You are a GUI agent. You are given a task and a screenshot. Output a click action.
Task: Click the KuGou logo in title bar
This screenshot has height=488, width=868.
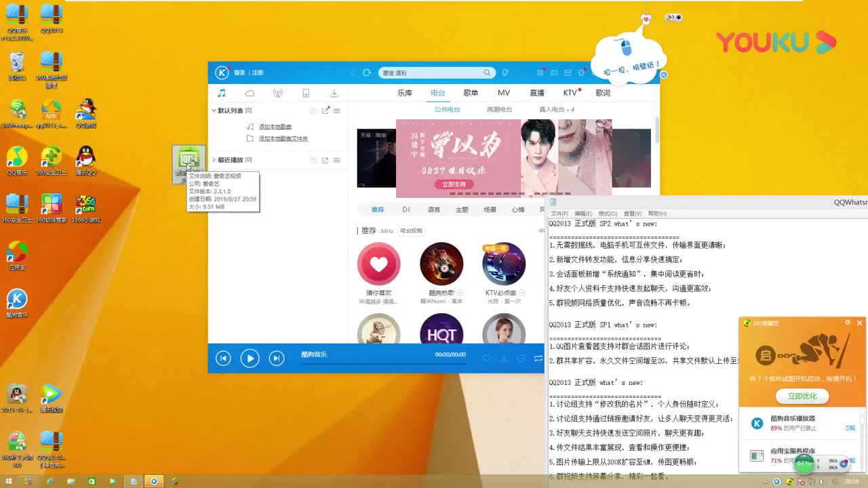click(222, 73)
